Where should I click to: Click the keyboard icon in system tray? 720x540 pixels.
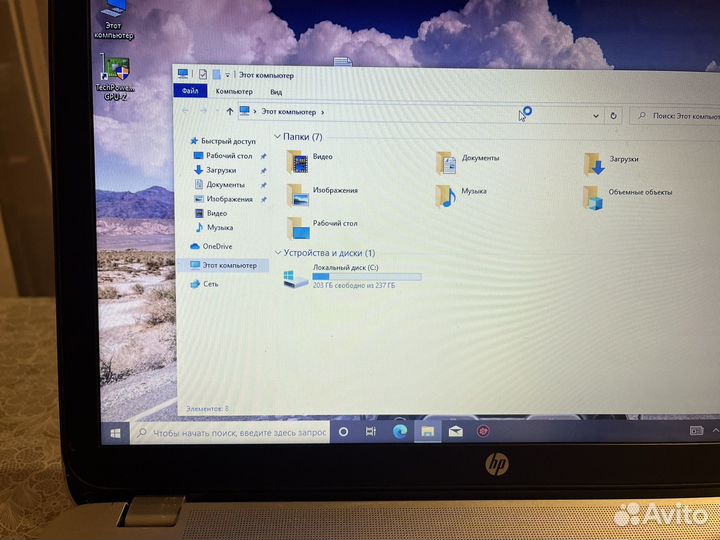pyautogui.click(x=696, y=431)
